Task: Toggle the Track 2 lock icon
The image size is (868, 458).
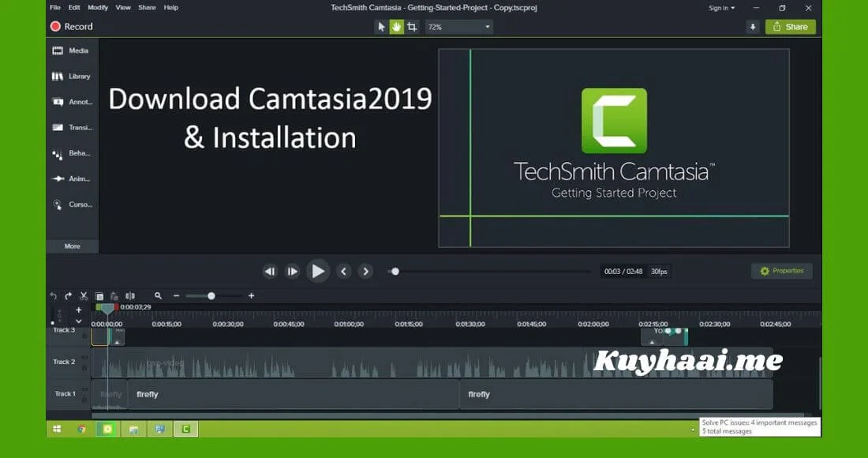Action: click(x=84, y=368)
